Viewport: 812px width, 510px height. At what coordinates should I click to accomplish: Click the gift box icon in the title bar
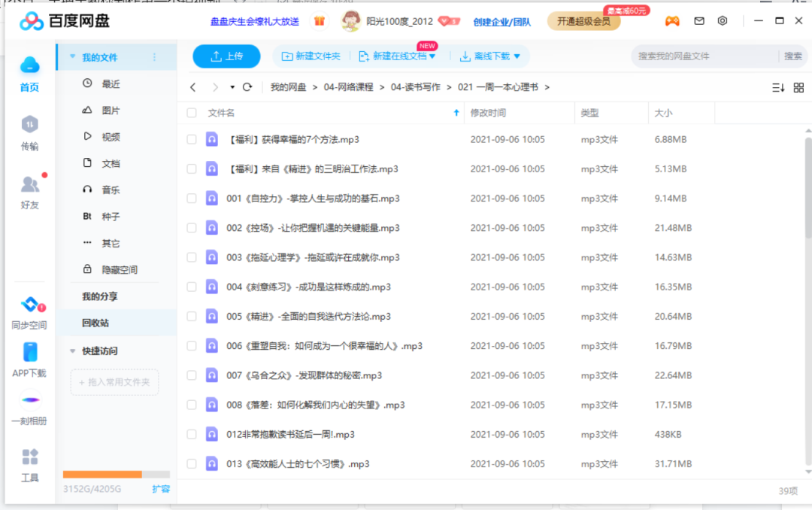[x=320, y=21]
